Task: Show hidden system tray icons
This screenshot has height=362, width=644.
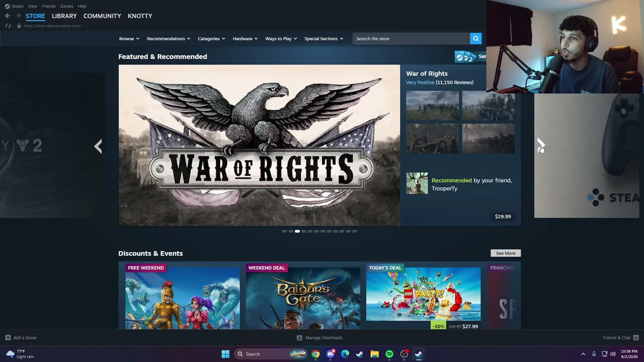Action: tap(583, 354)
